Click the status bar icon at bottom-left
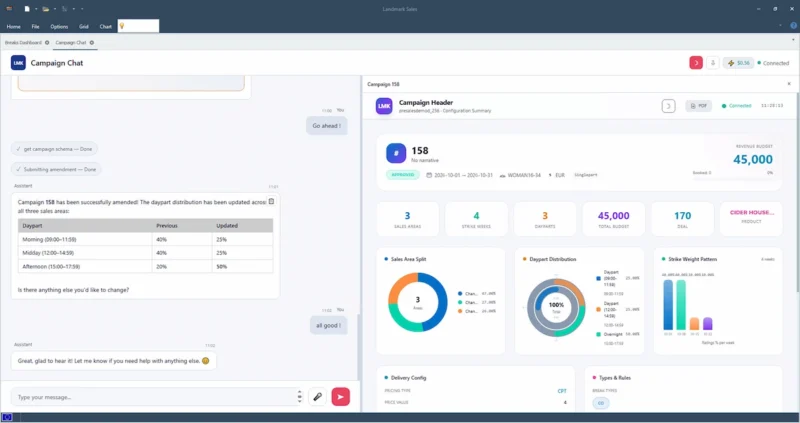This screenshot has width=800, height=423. click(7, 417)
